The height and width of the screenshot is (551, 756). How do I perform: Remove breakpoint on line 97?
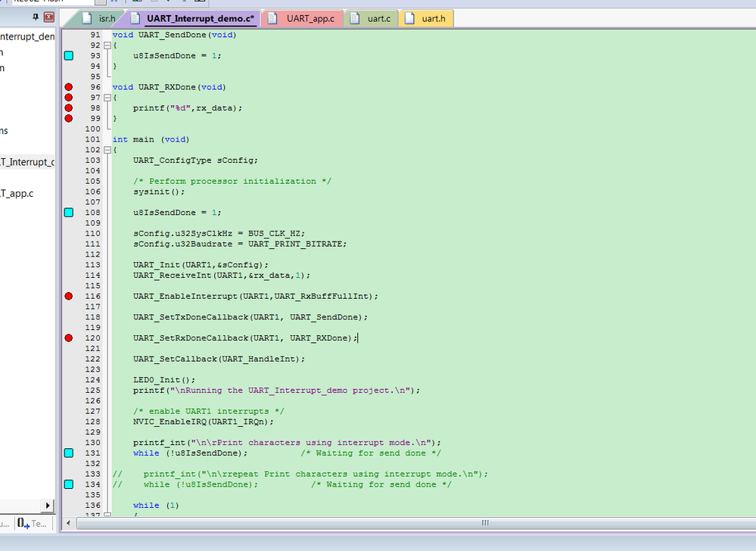tap(68, 98)
